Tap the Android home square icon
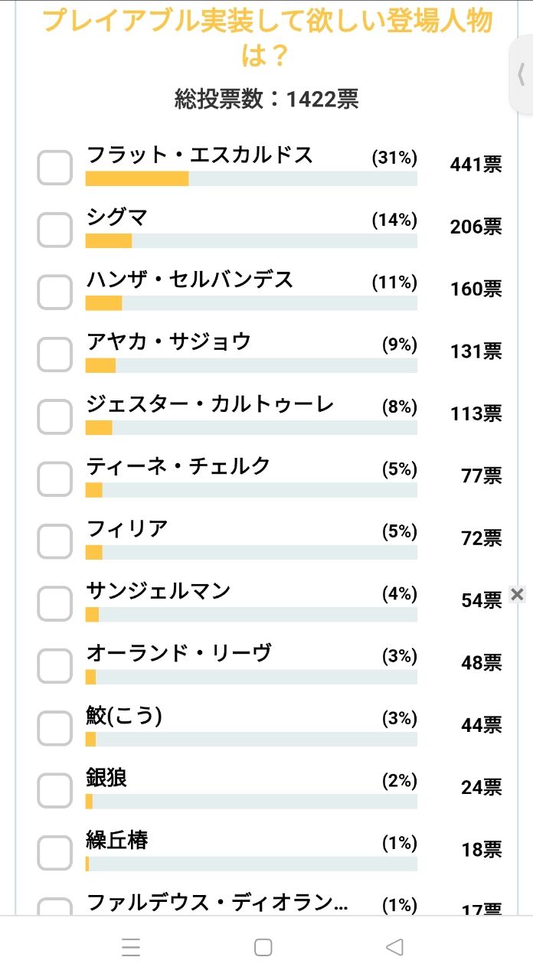 pyautogui.click(x=263, y=948)
